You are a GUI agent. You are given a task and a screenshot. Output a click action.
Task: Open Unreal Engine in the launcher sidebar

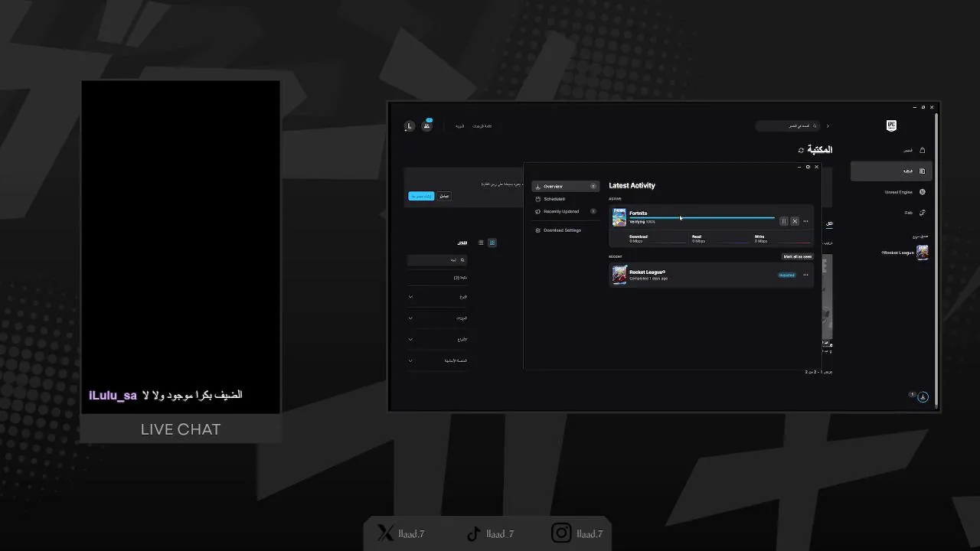(x=892, y=192)
